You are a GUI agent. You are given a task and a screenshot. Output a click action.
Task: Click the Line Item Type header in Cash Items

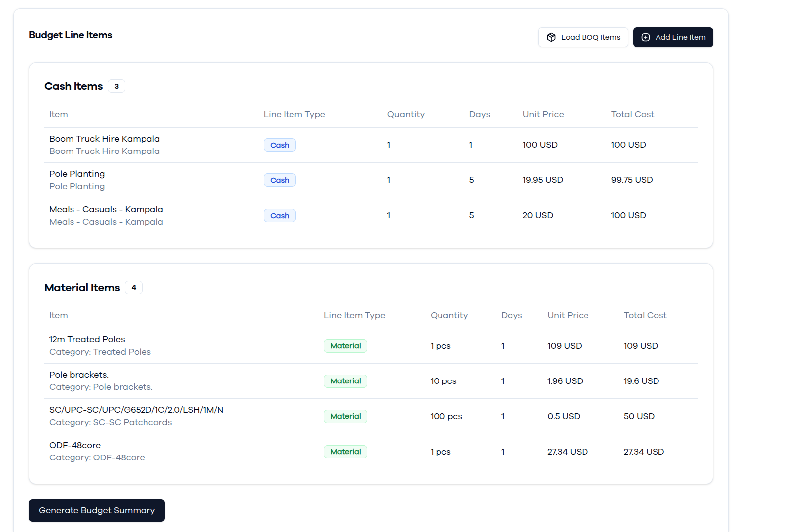point(294,114)
